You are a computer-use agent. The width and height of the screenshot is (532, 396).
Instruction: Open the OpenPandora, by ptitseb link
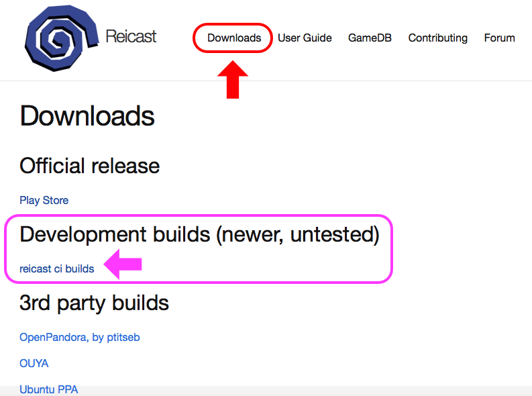[79, 337]
